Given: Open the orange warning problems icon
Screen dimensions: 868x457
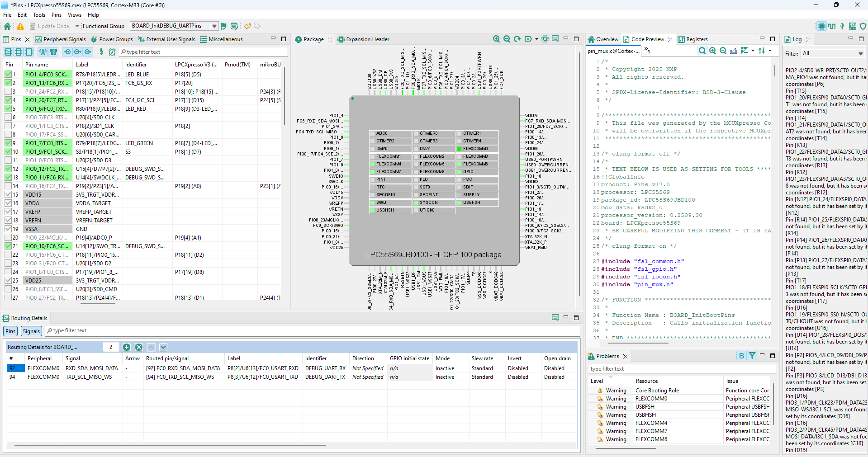Looking at the screenshot, I should point(20,26).
